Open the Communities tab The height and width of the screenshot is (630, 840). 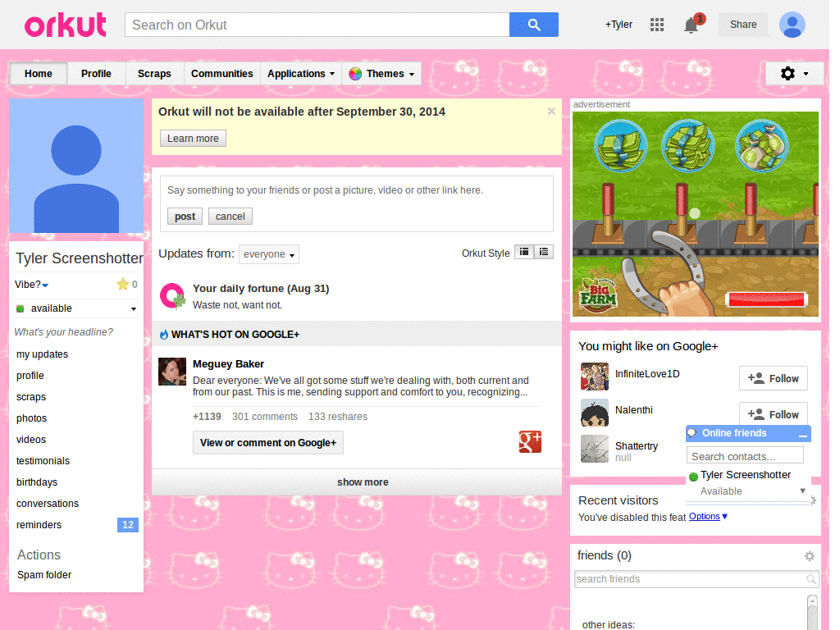pos(221,74)
